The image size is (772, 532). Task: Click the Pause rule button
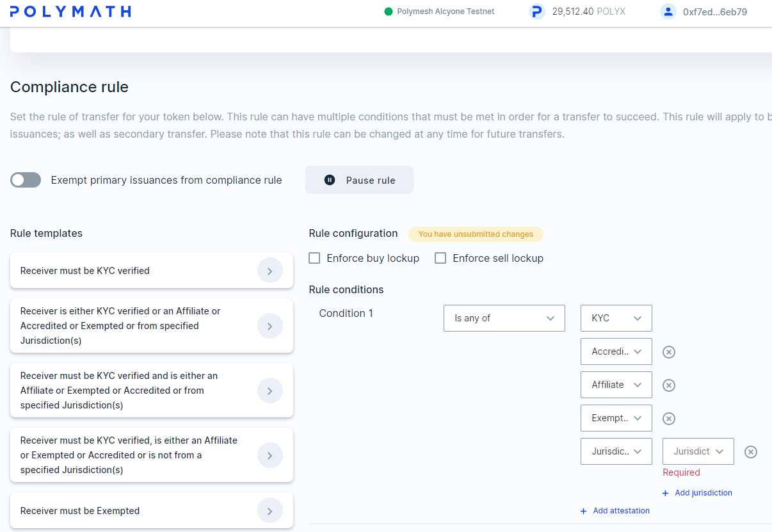pos(359,180)
